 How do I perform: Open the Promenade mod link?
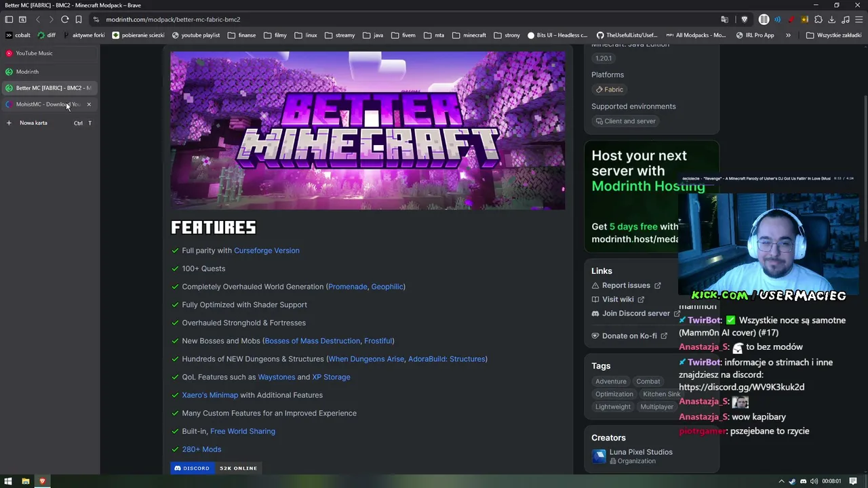click(x=347, y=287)
